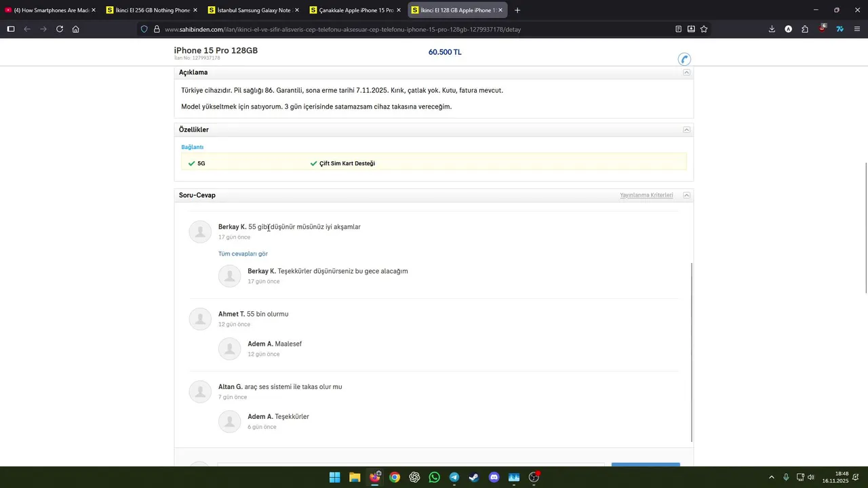Click the iPhone 15 Pro 128GB title

pos(216,51)
